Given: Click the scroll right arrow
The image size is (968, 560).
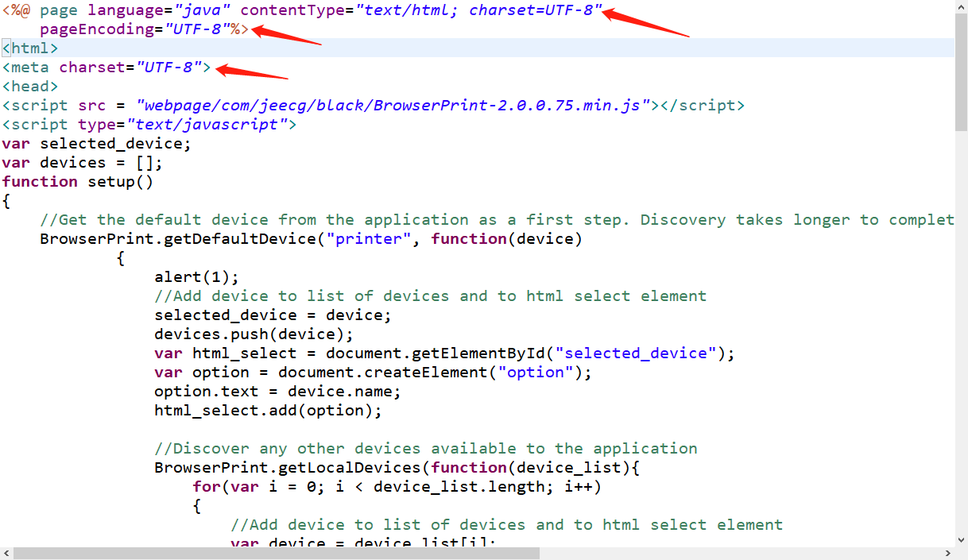Looking at the screenshot, I should coord(947,553).
